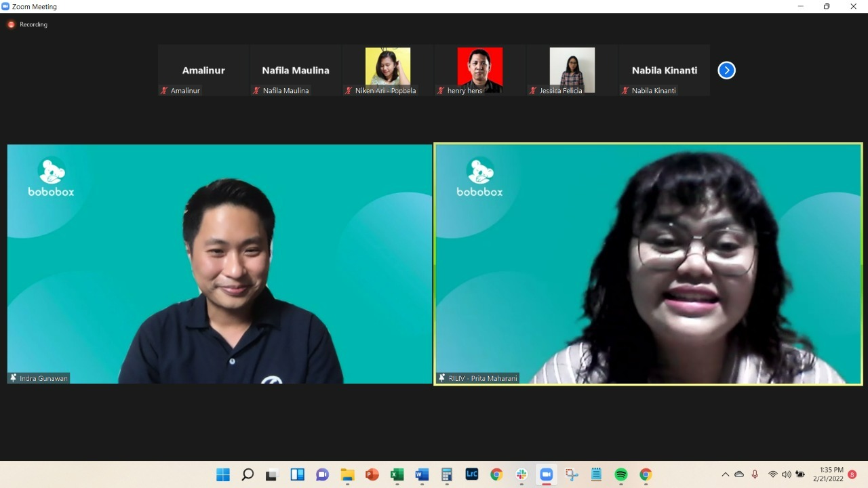Open the Windows Start menu
The height and width of the screenshot is (488, 868).
(x=222, y=474)
